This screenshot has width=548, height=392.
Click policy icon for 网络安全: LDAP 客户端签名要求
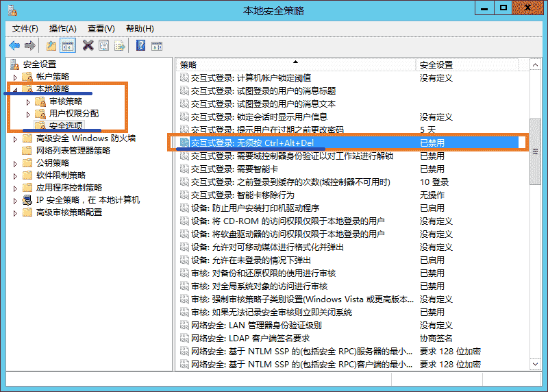point(184,338)
